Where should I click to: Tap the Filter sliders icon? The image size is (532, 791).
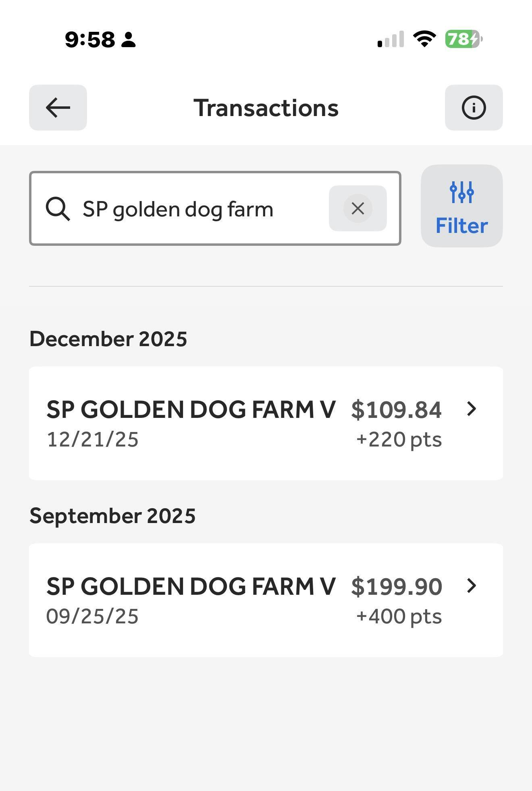pos(461,192)
